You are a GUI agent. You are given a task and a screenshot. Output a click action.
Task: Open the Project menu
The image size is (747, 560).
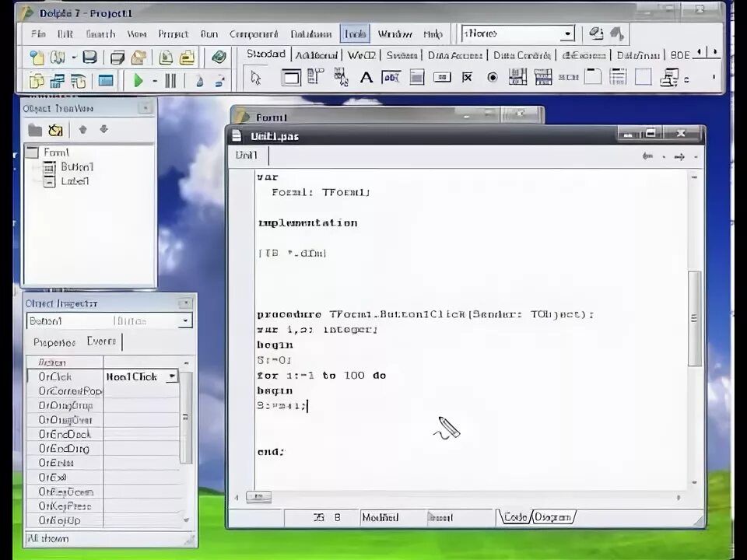[x=174, y=33]
